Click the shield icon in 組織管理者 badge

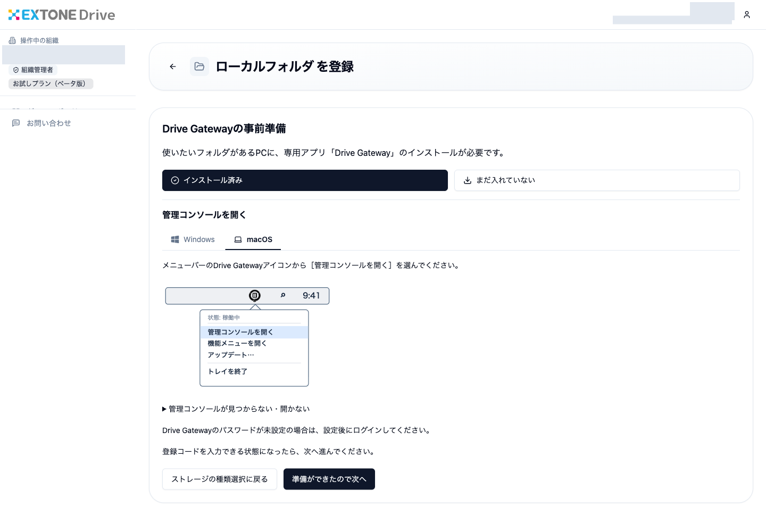(x=16, y=70)
